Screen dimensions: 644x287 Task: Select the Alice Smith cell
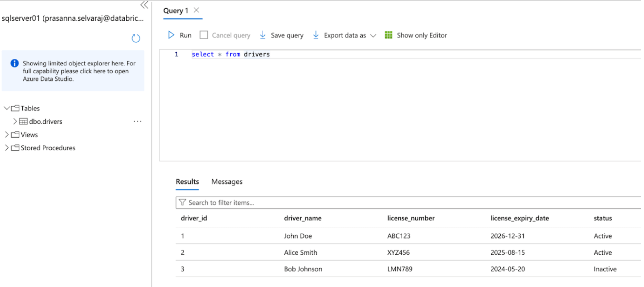tap(301, 253)
